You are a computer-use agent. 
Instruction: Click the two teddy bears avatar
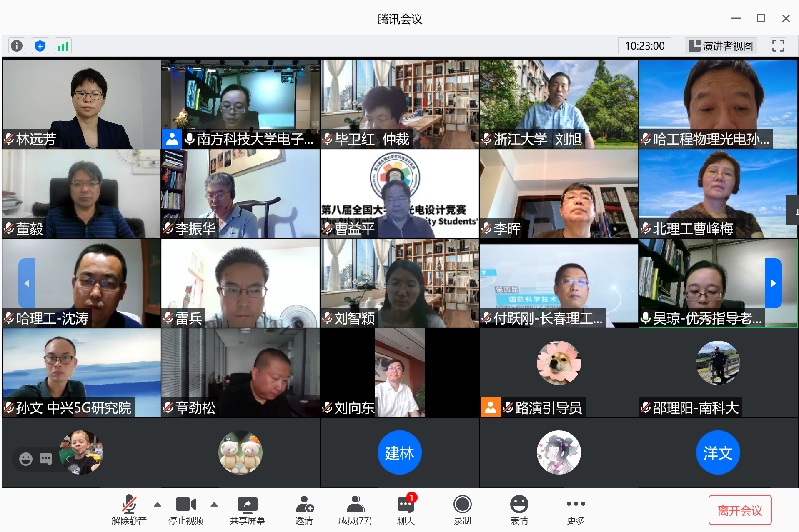coord(240,452)
